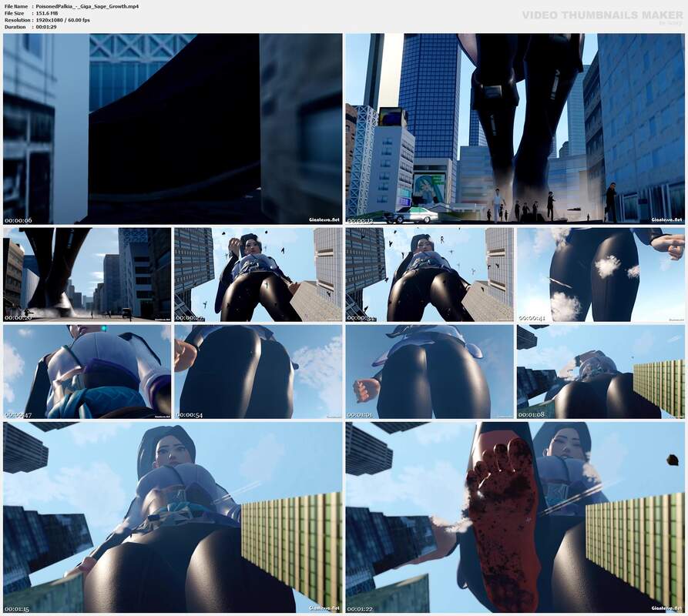Image resolution: width=688 pixels, height=616 pixels.
Task: Open the large thumbnail stamped 00:01:15
Action: pos(173,517)
